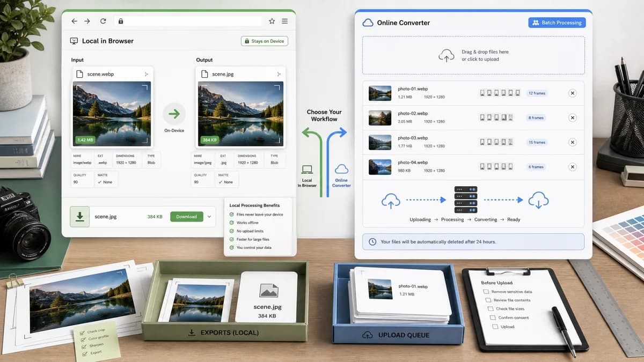This screenshot has height=362, width=644.
Task: Click the file icon next to scene.webp
Action: [79, 74]
